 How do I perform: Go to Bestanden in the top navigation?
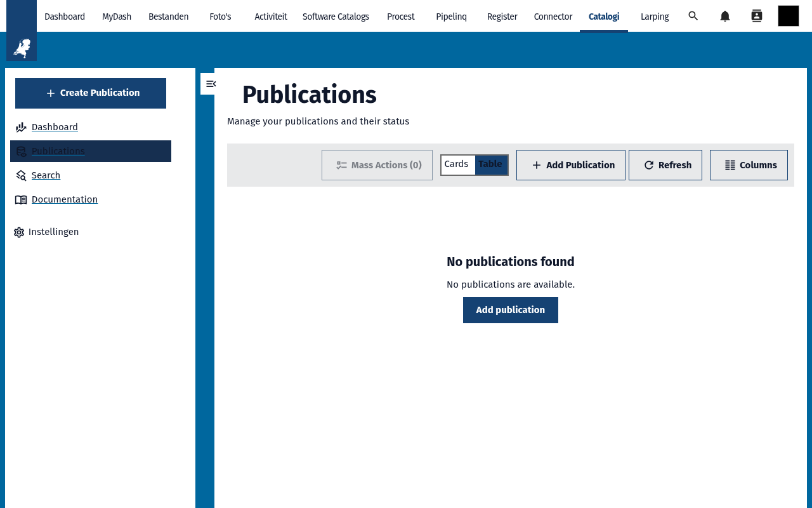(x=169, y=17)
